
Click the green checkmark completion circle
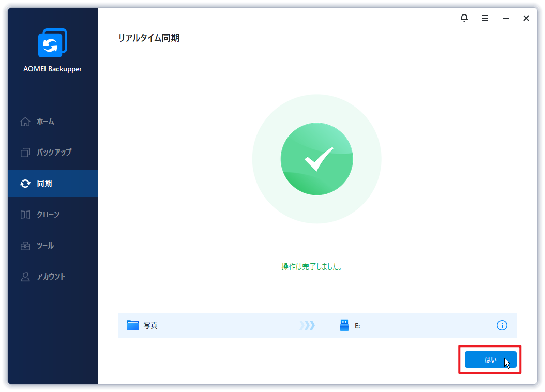[x=316, y=159]
